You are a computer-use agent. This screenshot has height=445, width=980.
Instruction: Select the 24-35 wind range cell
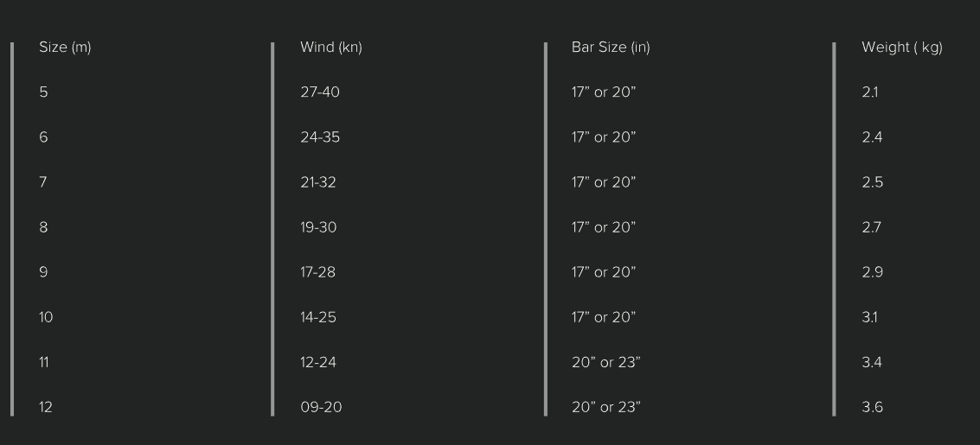pos(320,137)
